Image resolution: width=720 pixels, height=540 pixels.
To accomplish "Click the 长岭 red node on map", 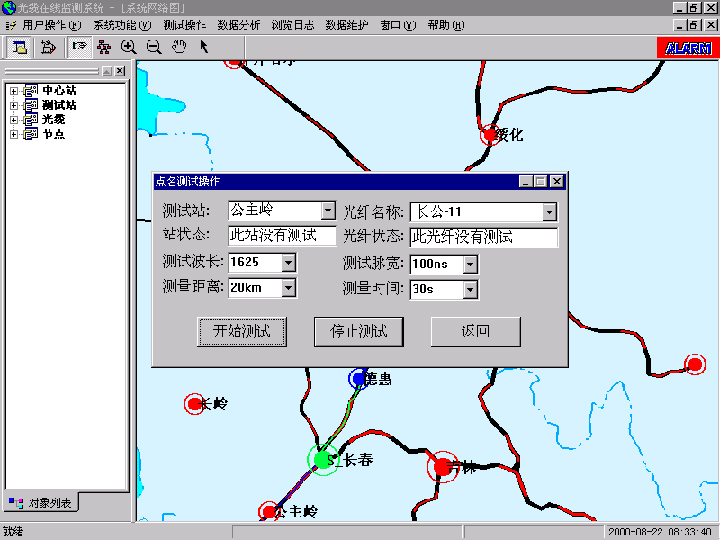I will [x=194, y=404].
